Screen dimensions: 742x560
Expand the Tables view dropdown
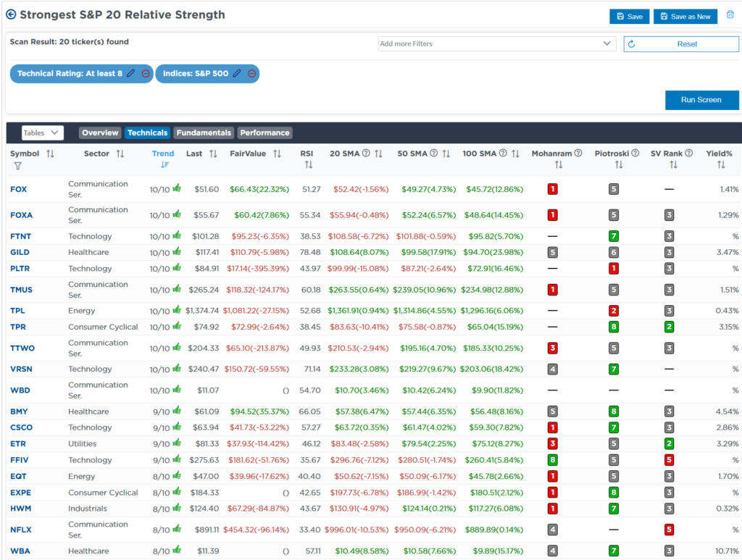[43, 133]
